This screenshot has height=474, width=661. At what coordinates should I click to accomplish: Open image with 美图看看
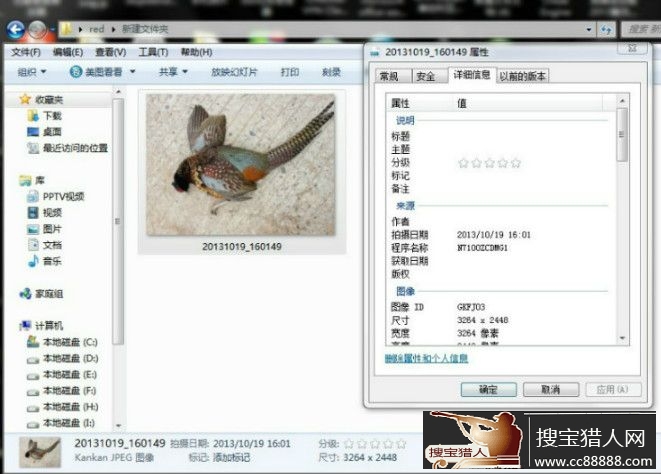tap(96, 72)
